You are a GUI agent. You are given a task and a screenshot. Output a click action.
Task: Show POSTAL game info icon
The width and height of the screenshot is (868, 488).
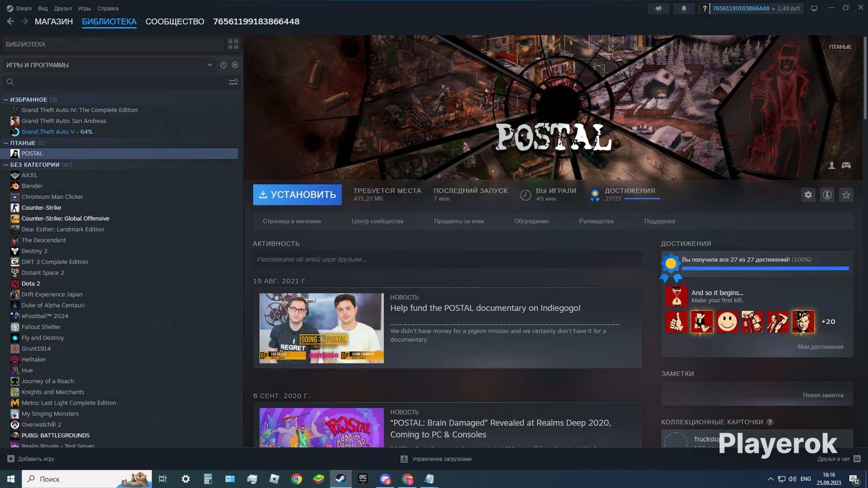(827, 195)
